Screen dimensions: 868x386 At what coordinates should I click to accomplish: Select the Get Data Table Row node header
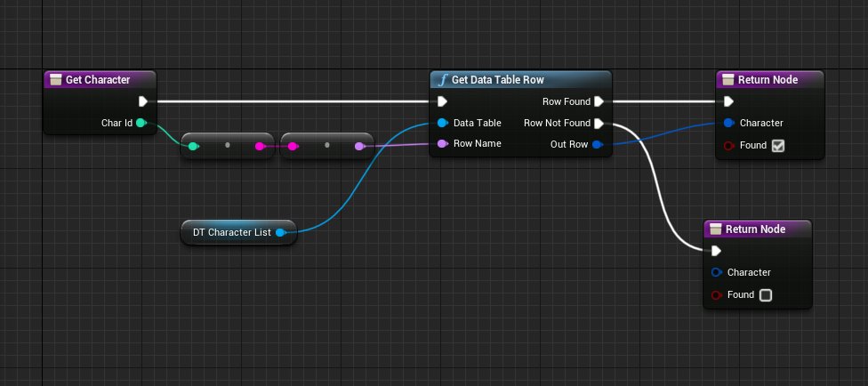(520, 80)
